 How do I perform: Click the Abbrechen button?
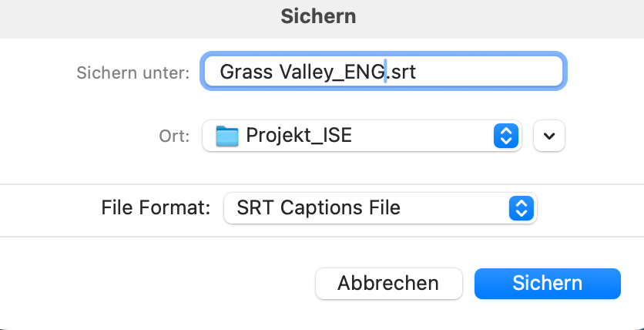[388, 284]
